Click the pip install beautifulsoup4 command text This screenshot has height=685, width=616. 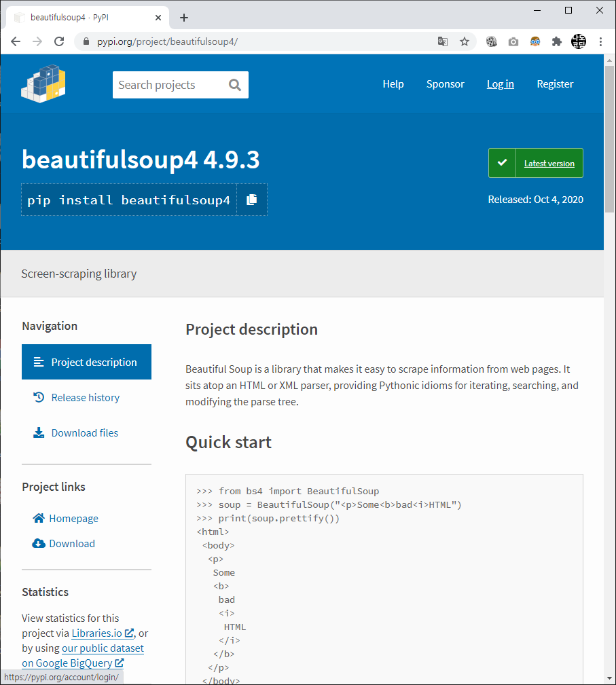(x=128, y=200)
